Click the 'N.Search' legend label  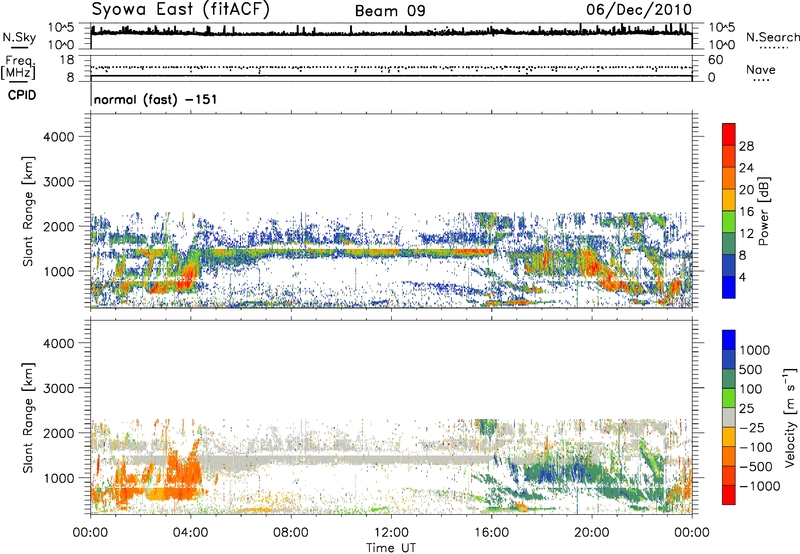click(772, 37)
